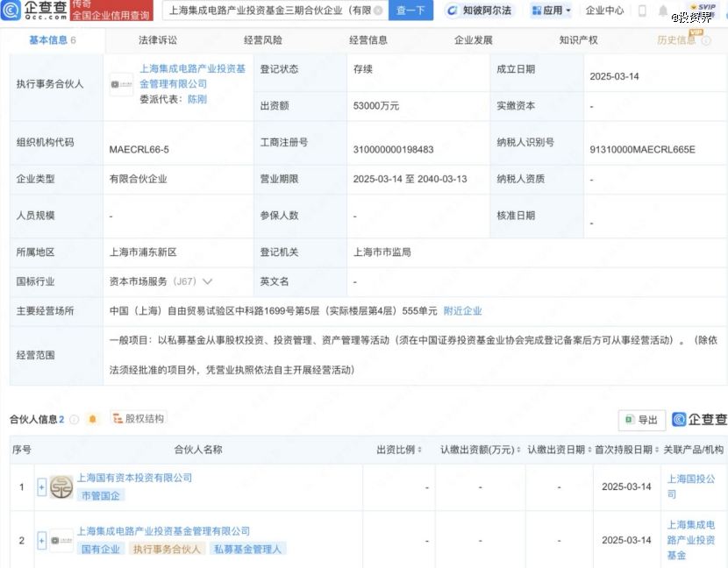
Task: Open executive partner 上海集成电路产业投资基金管理有限公司 link
Action: click(x=193, y=76)
